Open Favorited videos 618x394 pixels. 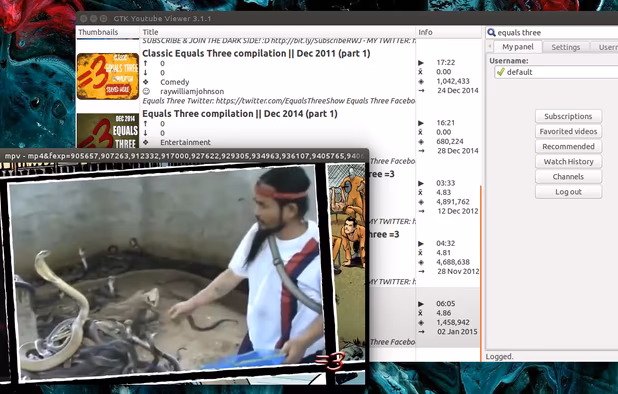pos(568,131)
